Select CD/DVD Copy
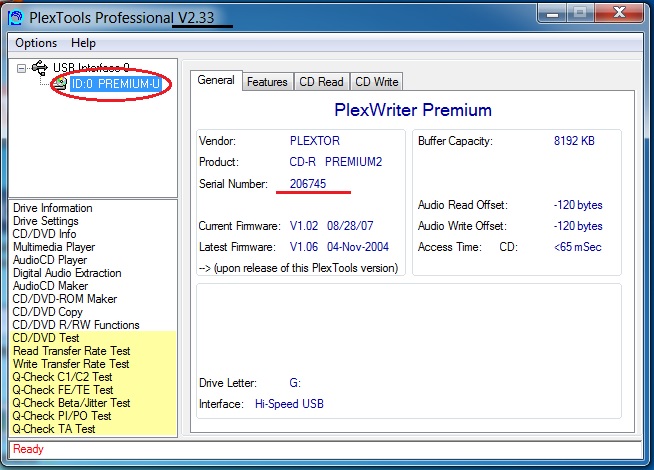 [48, 312]
